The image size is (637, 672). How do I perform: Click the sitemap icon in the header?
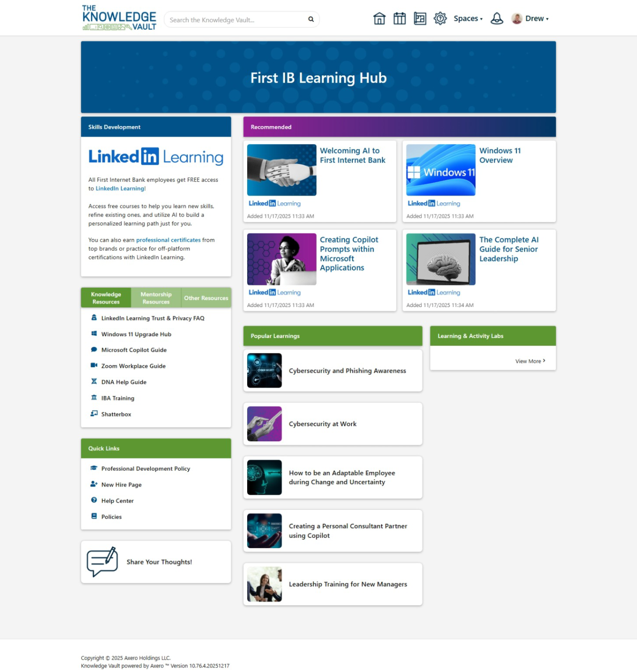[420, 18]
